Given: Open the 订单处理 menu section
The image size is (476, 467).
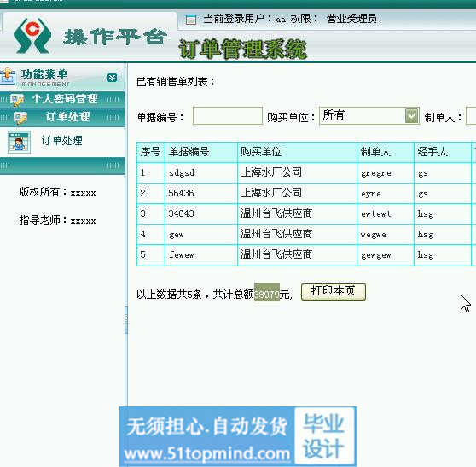Looking at the screenshot, I should tap(62, 117).
